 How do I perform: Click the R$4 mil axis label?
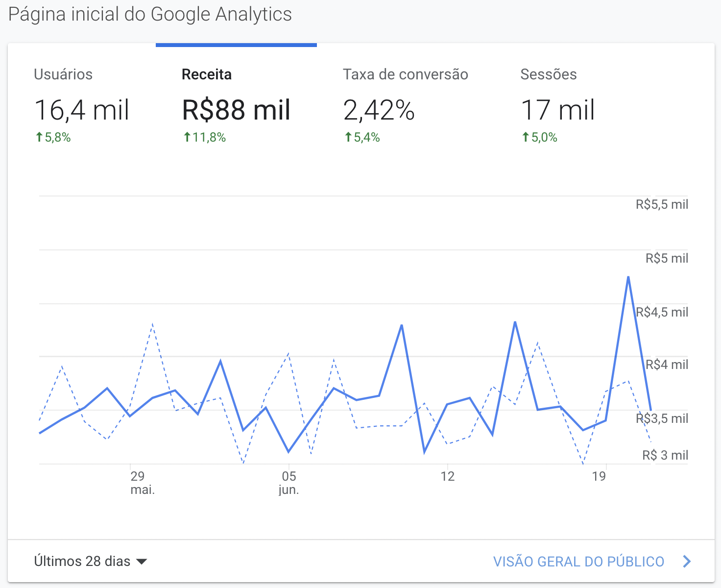(667, 365)
